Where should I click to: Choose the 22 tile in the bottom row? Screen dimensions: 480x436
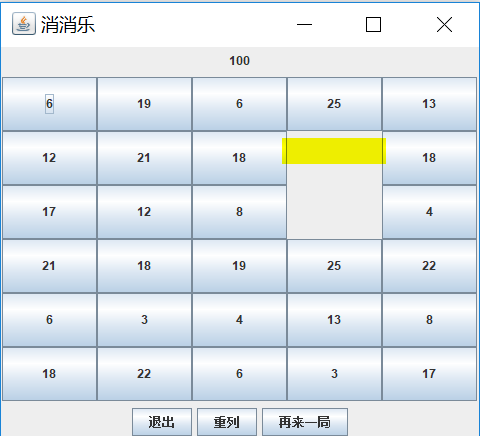click(x=144, y=374)
